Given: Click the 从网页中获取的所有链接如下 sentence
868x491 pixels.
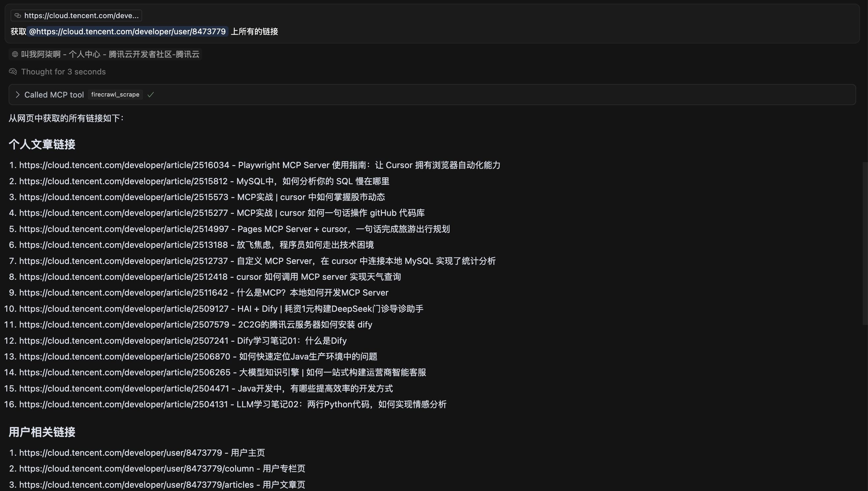Looking at the screenshot, I should (x=67, y=118).
